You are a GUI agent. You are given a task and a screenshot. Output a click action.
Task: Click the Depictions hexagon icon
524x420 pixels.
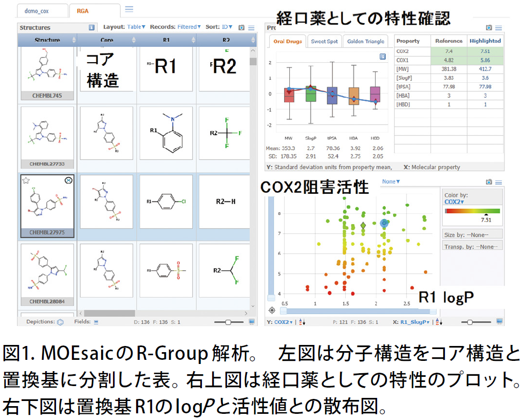(60, 322)
